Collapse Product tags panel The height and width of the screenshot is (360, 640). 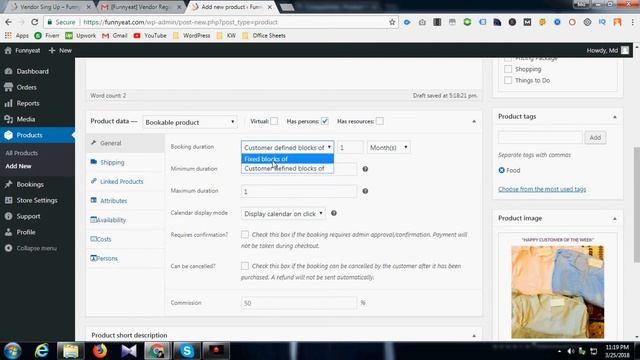(x=615, y=117)
